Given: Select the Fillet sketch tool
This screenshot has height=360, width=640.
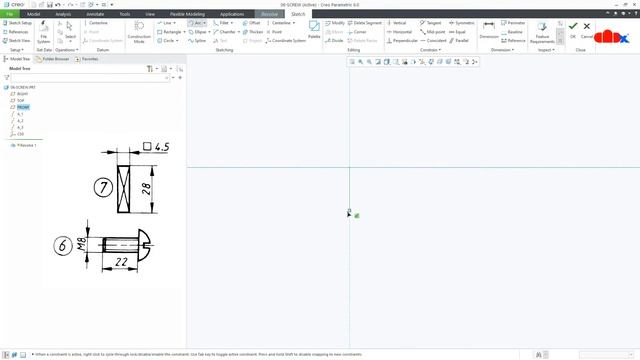Looking at the screenshot, I should point(221,23).
